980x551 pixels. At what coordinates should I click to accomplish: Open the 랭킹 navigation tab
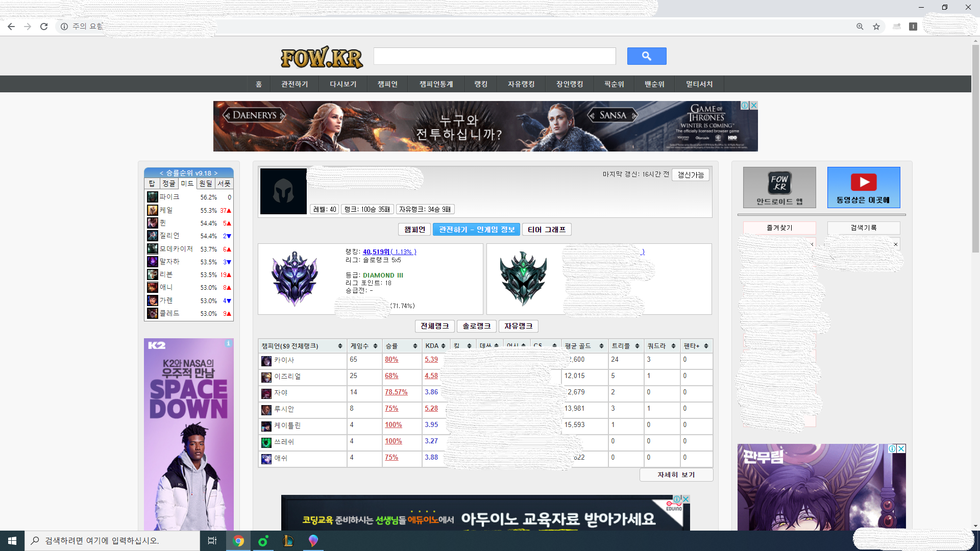(x=481, y=84)
